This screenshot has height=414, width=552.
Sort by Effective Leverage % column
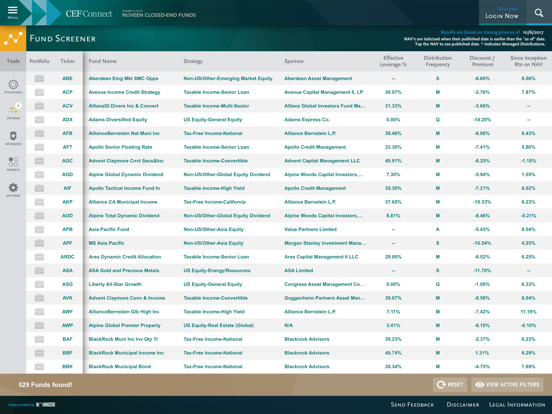pyautogui.click(x=393, y=61)
